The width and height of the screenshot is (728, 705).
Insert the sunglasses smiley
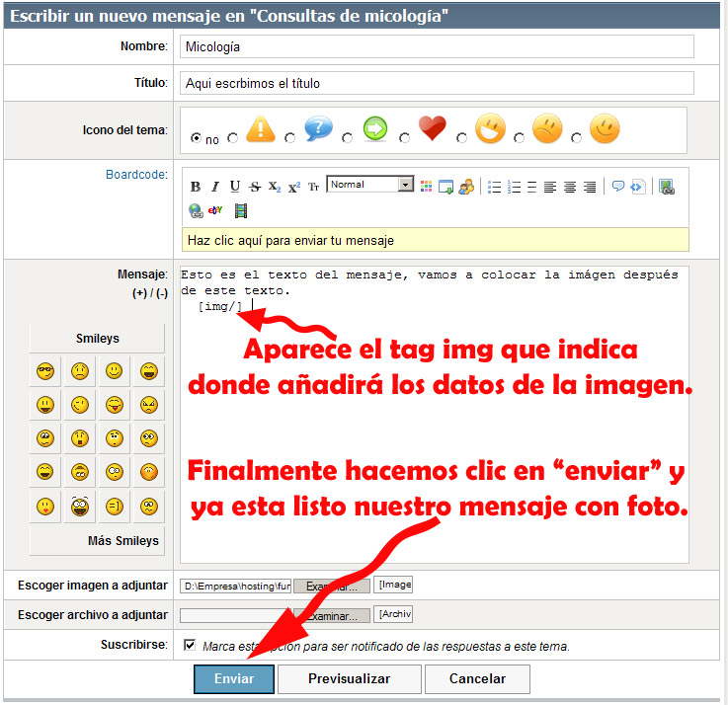45,371
